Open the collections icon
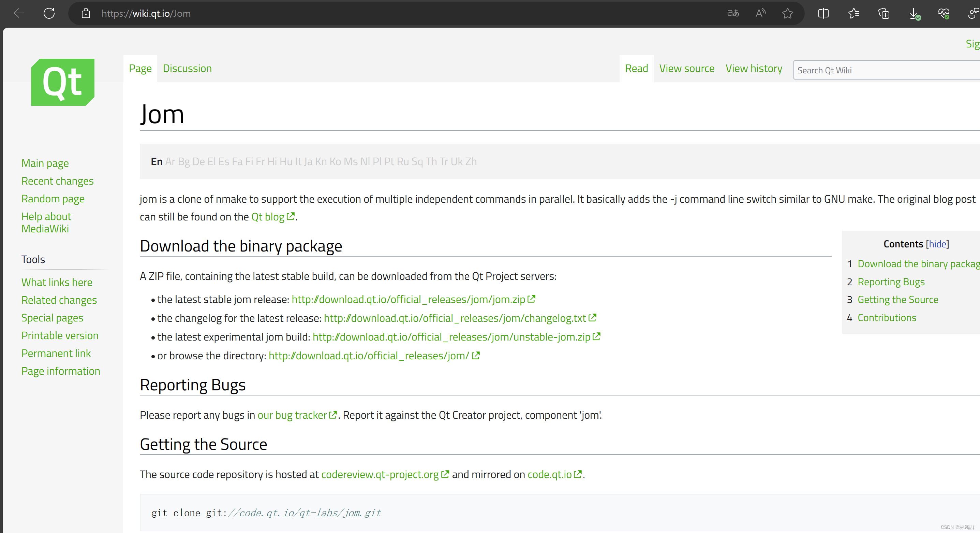Screen dimensions: 980x533 pos(884,13)
